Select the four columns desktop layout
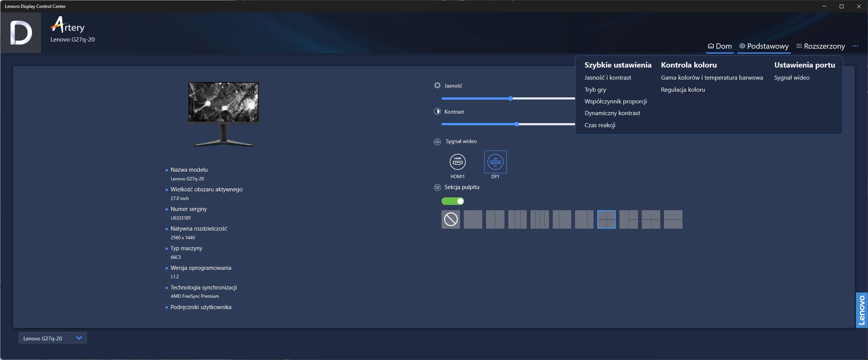The height and width of the screenshot is (360, 868). [x=540, y=219]
